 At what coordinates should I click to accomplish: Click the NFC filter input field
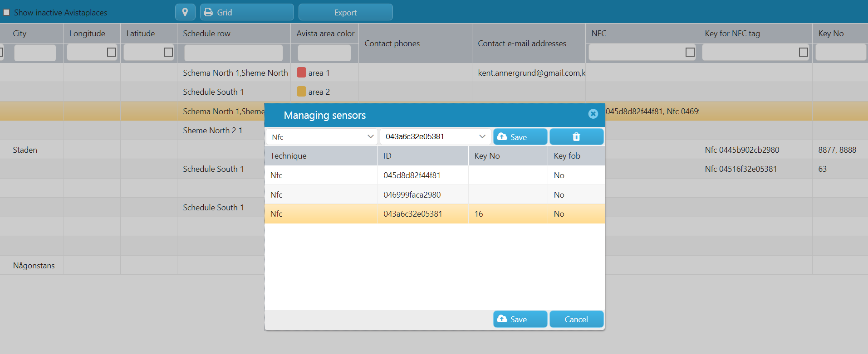637,53
